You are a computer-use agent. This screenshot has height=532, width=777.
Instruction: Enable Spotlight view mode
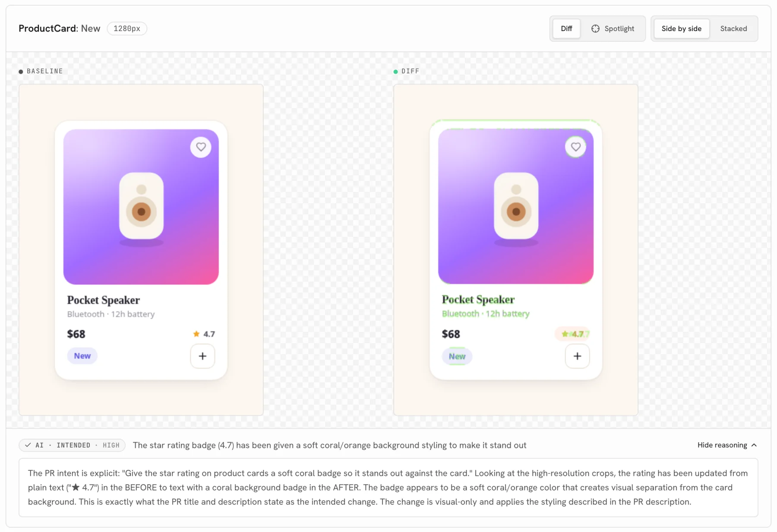coord(613,28)
